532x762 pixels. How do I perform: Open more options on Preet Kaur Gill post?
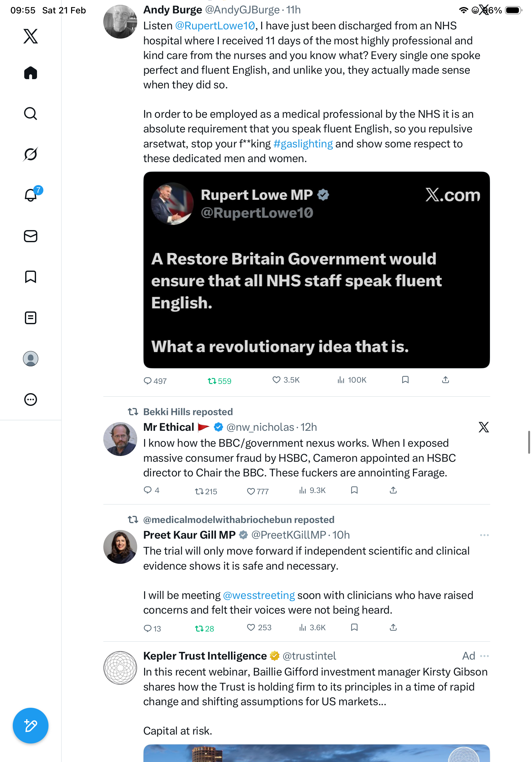[x=484, y=535]
